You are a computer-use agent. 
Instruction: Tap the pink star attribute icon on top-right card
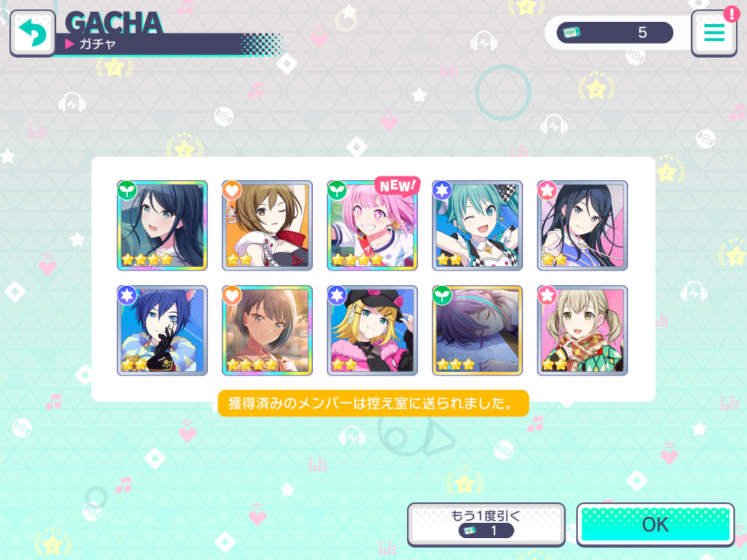(x=547, y=190)
